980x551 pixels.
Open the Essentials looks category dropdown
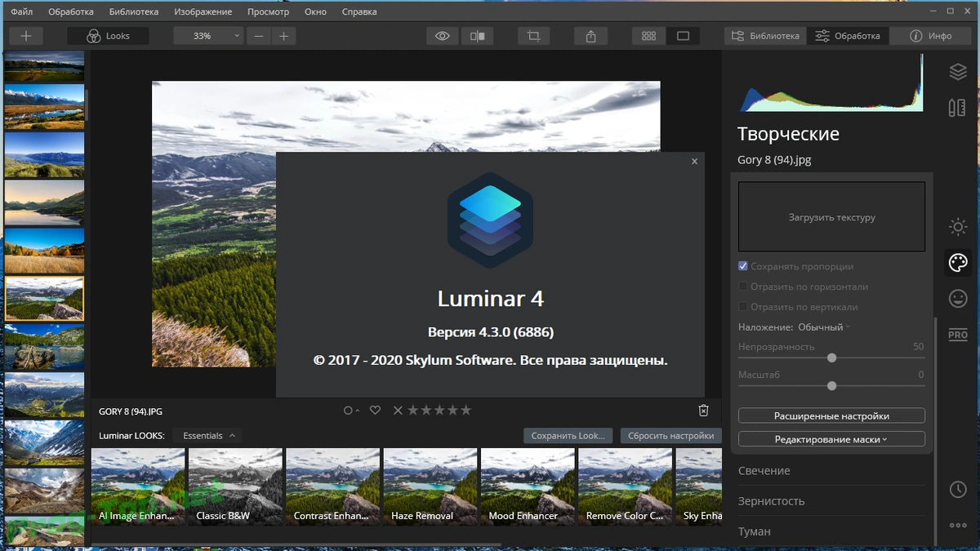[209, 436]
